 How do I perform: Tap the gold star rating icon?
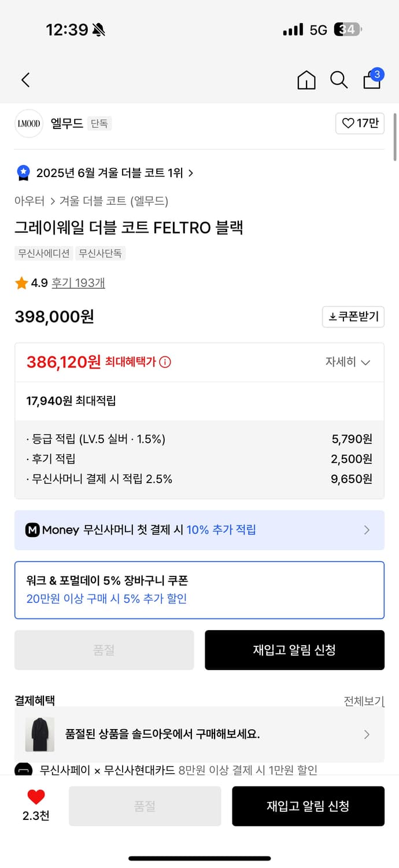(x=21, y=283)
